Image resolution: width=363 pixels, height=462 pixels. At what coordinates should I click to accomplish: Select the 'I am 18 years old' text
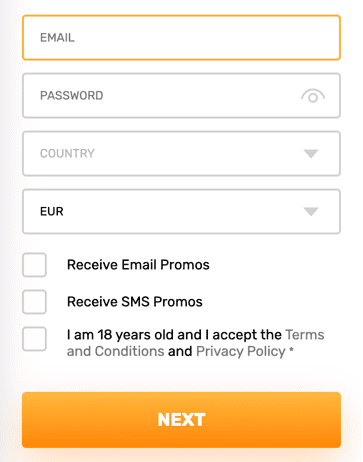click(120, 335)
